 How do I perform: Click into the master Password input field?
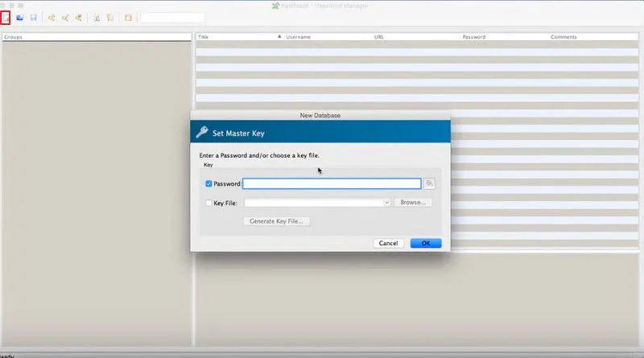332,183
